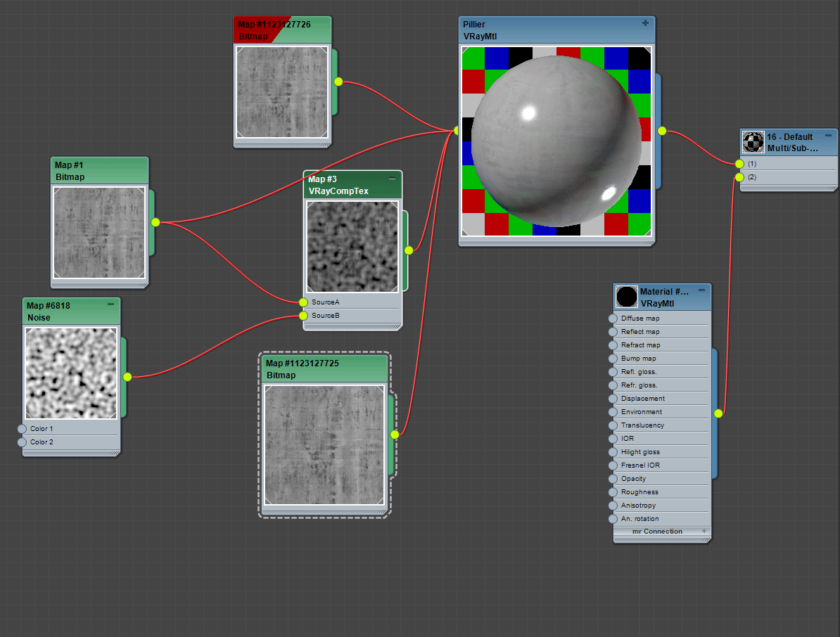Viewport: 840px width, 637px height.
Task: Open the Map #1 Bitmap preview thumbnail
Action: [99, 232]
